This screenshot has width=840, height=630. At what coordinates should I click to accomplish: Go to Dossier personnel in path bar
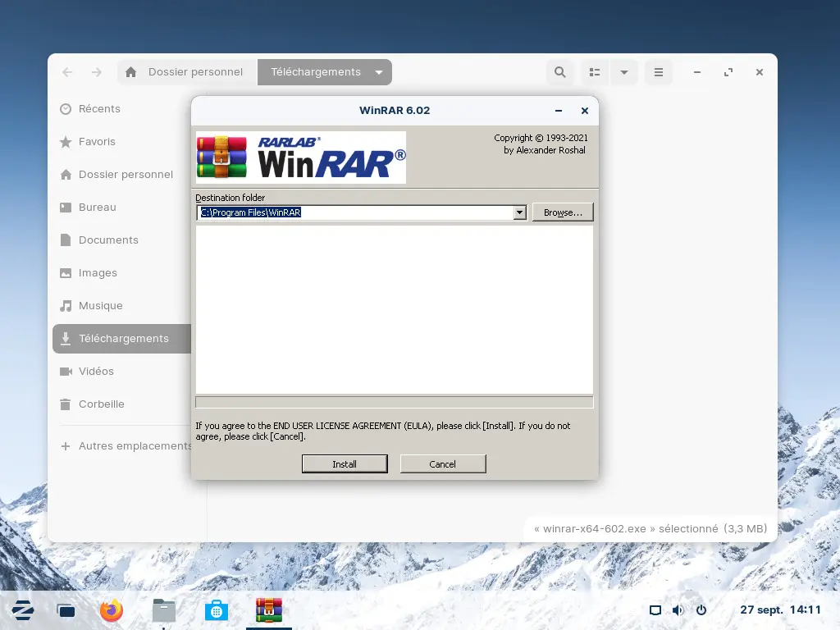185,72
